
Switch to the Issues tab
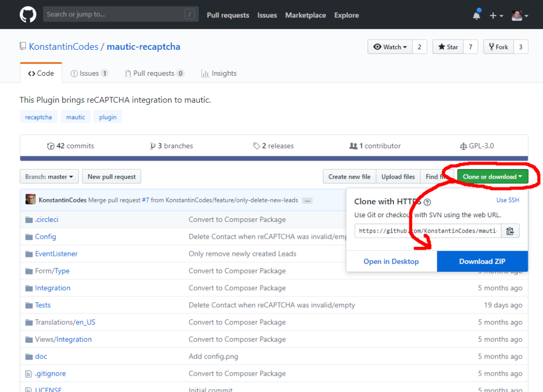click(x=89, y=73)
